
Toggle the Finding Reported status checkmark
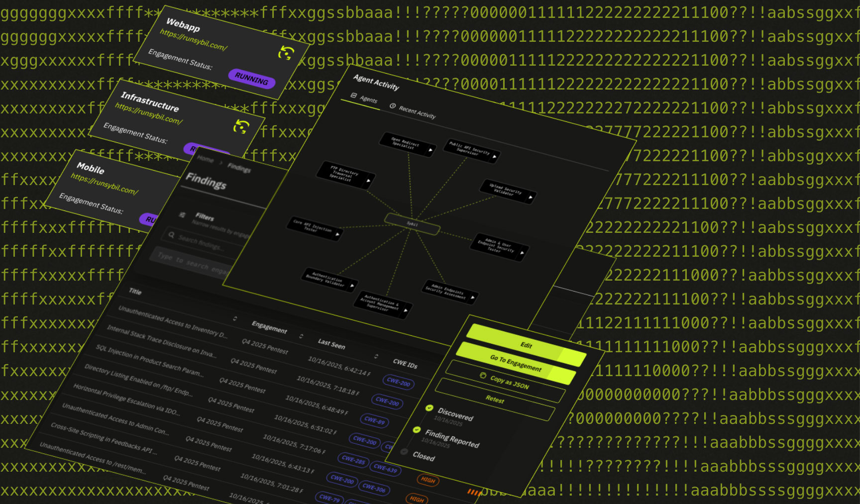[x=417, y=429]
